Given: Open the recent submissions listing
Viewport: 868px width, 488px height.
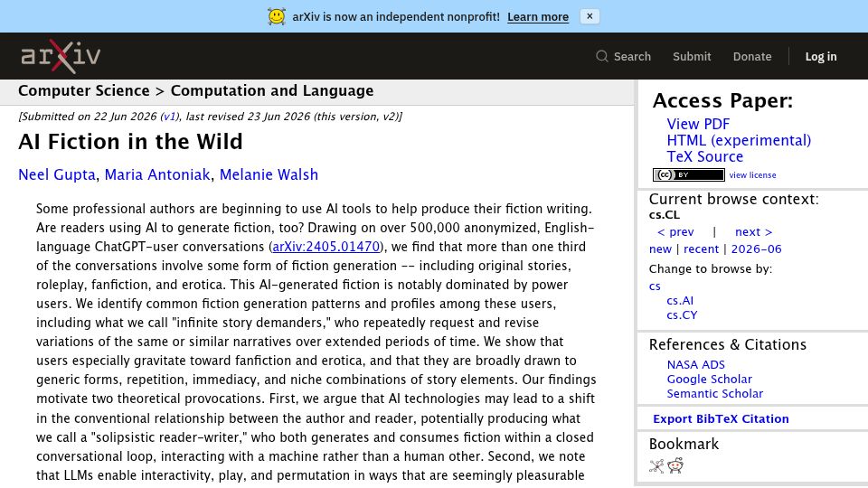Looking at the screenshot, I should 701,249.
